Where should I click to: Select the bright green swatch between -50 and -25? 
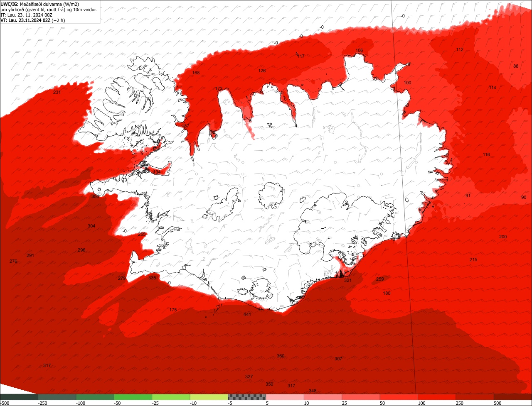coord(133,397)
